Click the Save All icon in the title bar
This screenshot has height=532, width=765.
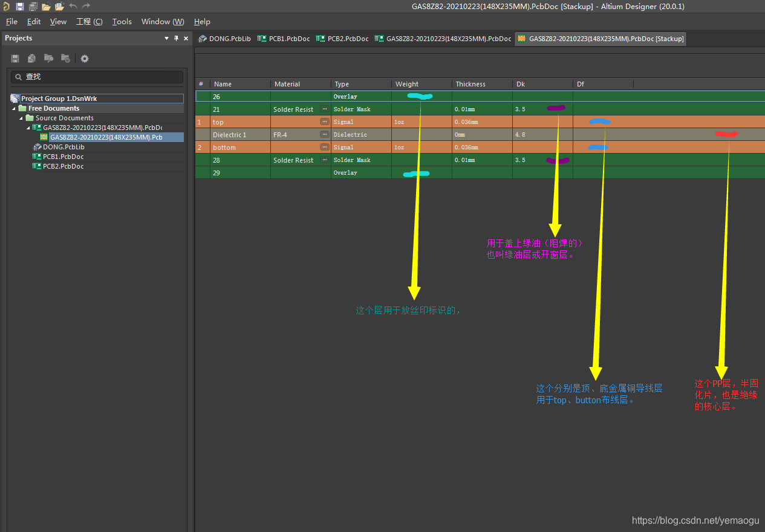pos(33,6)
